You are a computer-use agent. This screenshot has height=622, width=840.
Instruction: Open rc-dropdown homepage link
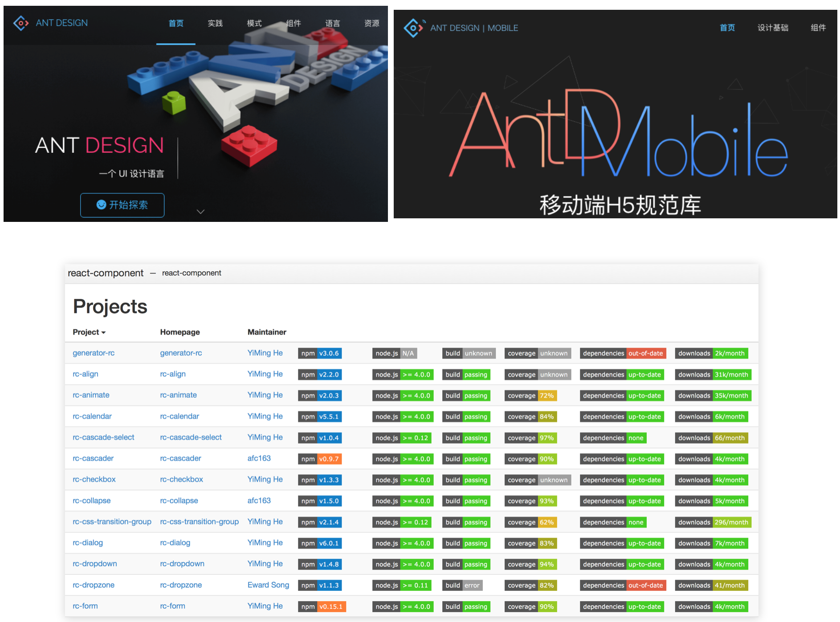(182, 564)
